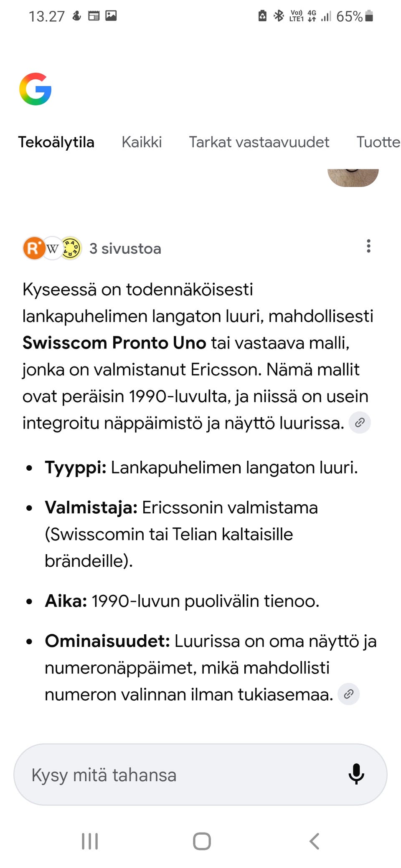Screen dimensions: 401x868
Task: Switch to the Kaikki tab
Action: pos(142,142)
